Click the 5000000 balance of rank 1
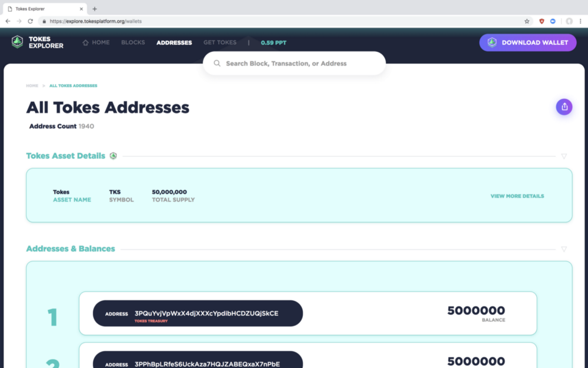Image resolution: width=588 pixels, height=368 pixels. point(476,310)
